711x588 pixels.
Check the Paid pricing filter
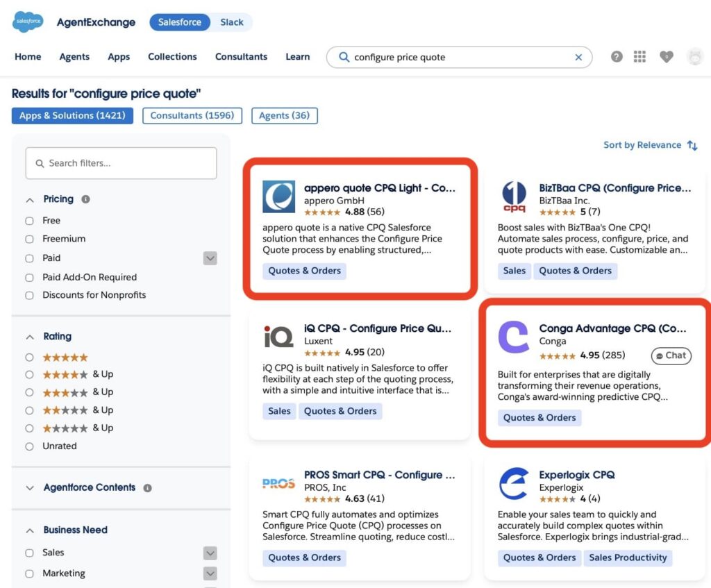(29, 258)
